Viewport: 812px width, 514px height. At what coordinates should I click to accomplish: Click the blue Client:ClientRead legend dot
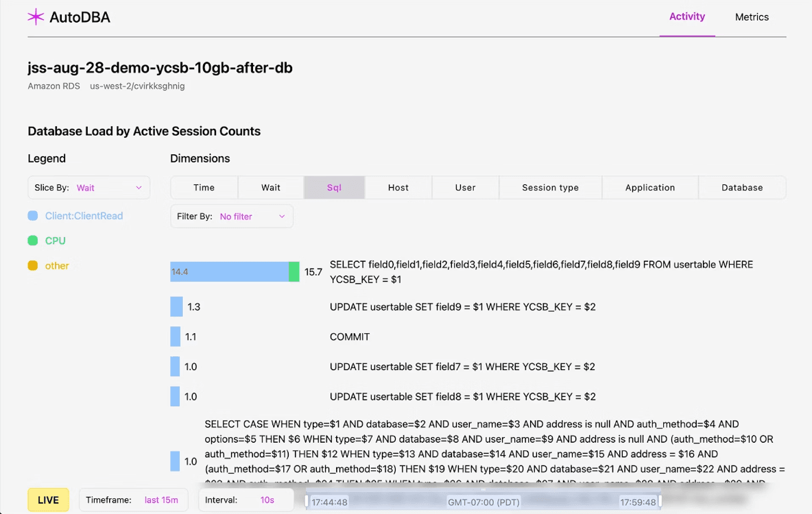tap(33, 216)
